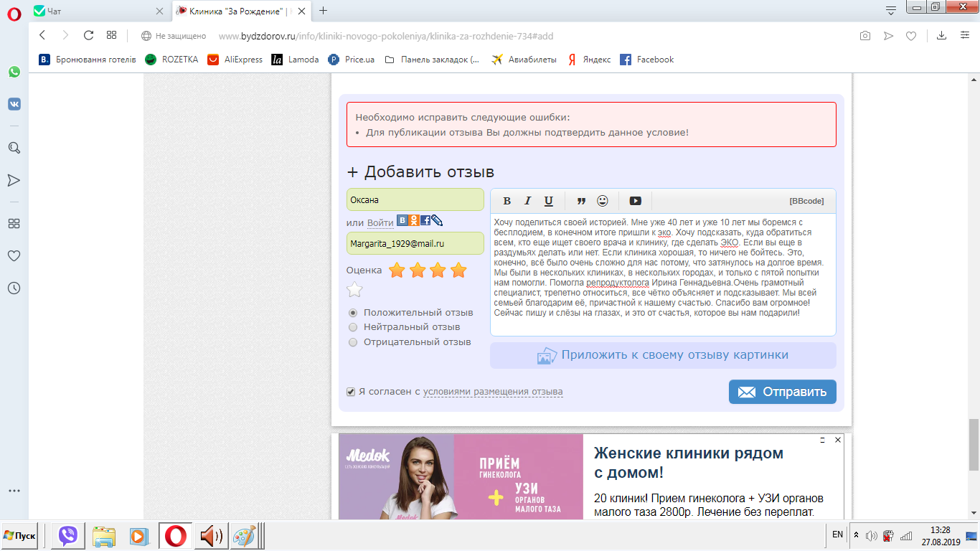Click inside the review text area
The image size is (980, 551).
(x=663, y=274)
